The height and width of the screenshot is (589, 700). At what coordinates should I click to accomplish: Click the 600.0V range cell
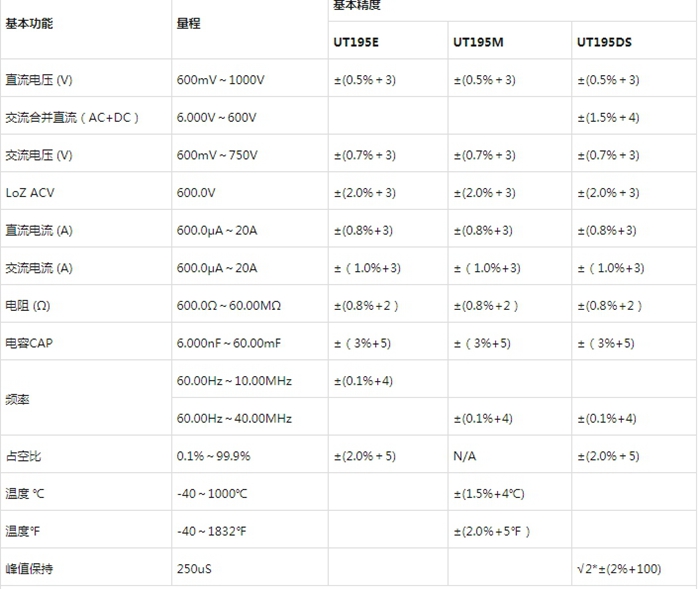196,193
